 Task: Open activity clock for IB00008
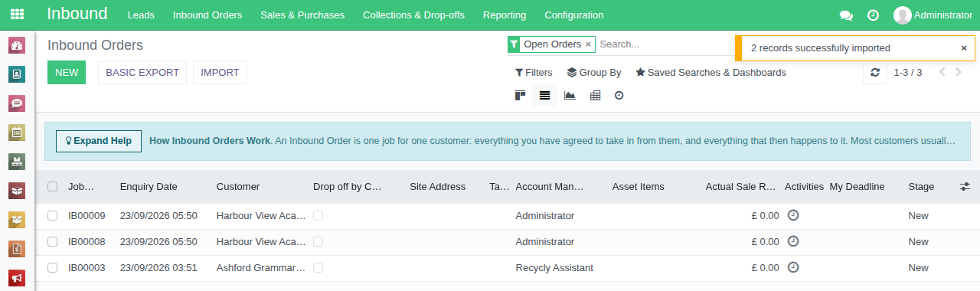tap(793, 241)
